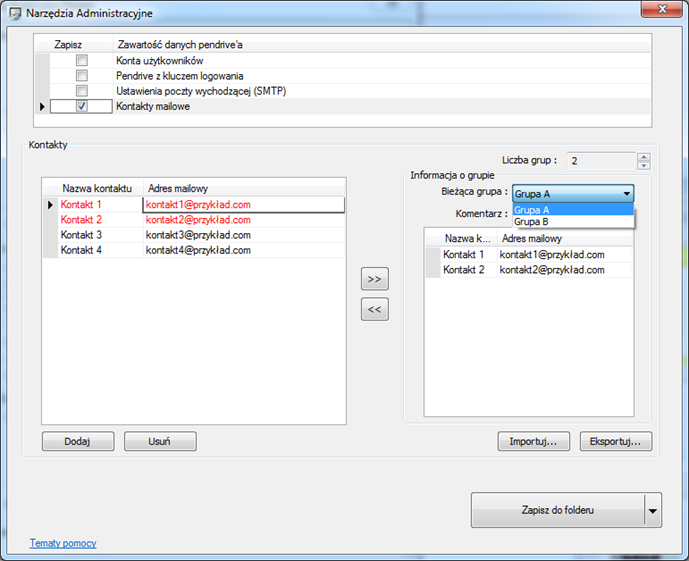Screen dimensions: 689x561
Task: Click the Usuń button
Action: [x=160, y=442]
